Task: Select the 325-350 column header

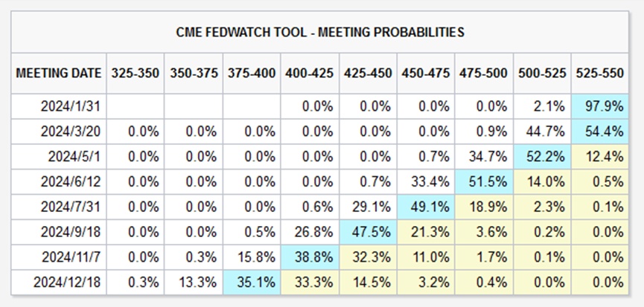Action: coord(136,74)
